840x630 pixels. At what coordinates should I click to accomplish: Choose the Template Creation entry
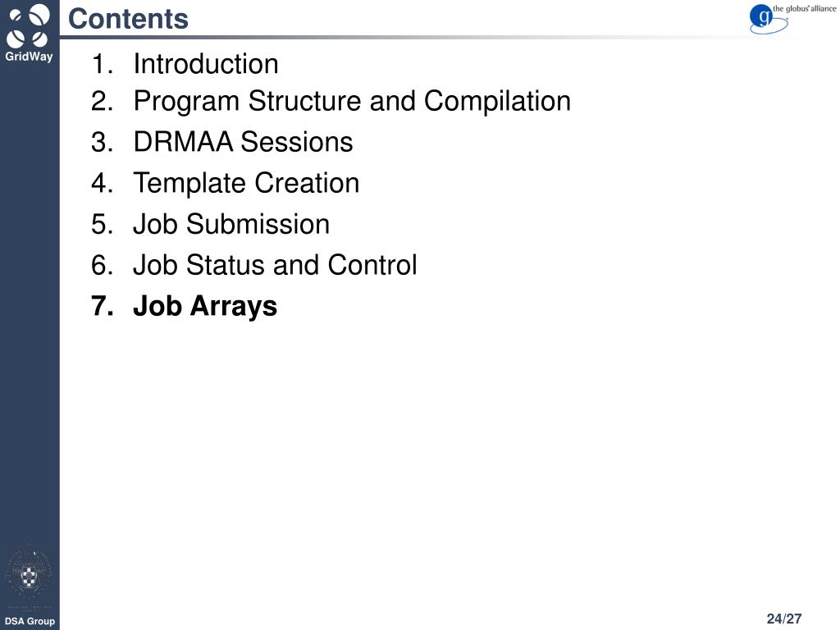[246, 183]
